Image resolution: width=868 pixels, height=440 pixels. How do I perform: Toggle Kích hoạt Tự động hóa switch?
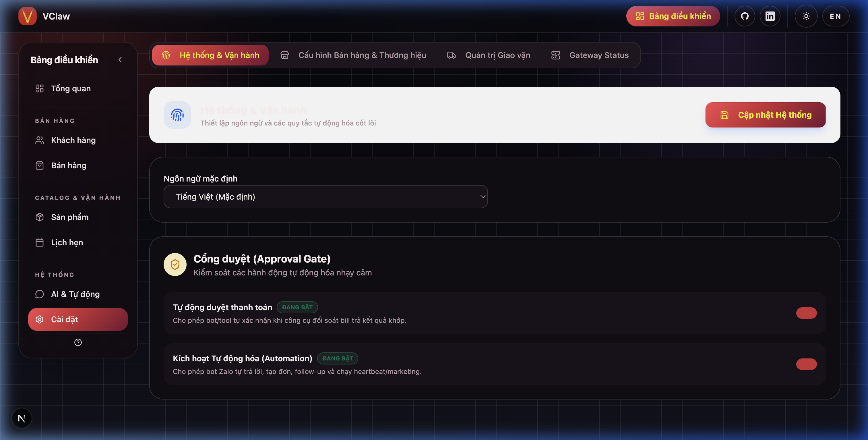point(806,364)
